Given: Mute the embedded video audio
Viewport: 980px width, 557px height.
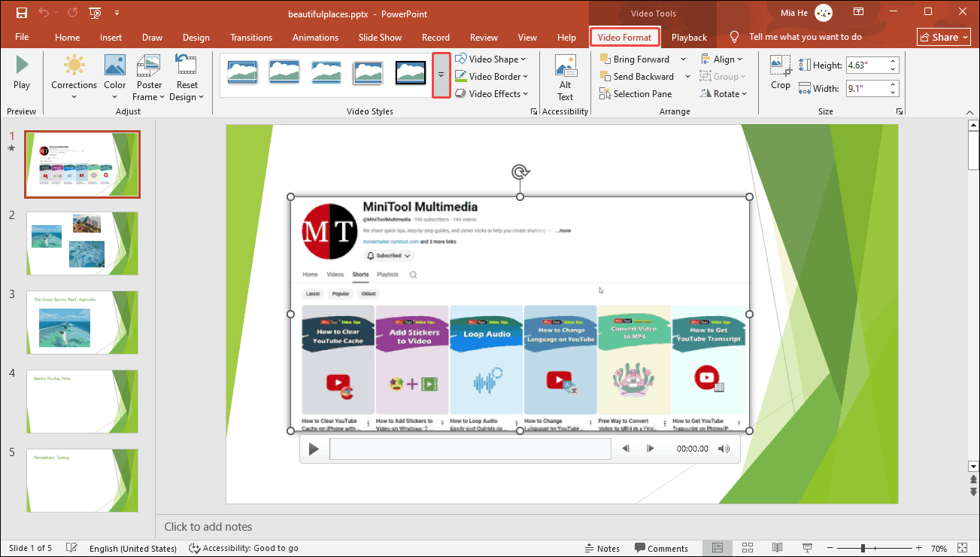Looking at the screenshot, I should point(723,448).
